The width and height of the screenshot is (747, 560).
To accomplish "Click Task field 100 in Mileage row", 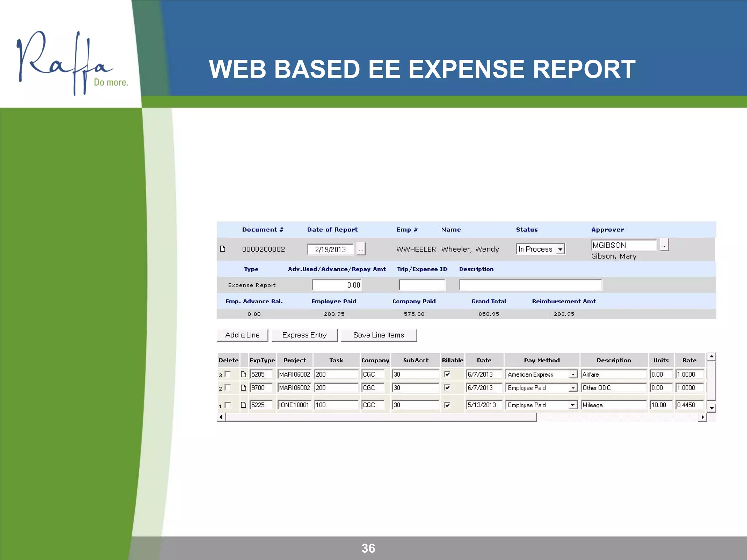I will [337, 405].
